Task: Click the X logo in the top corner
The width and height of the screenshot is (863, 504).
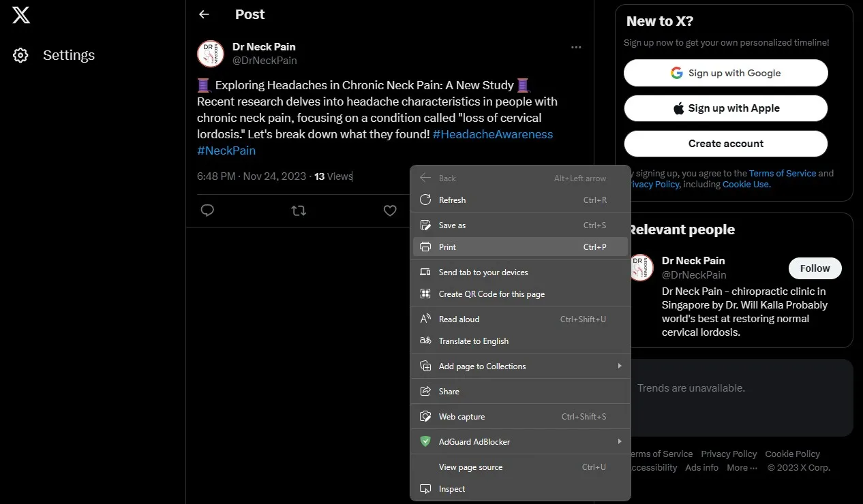Action: click(20, 14)
